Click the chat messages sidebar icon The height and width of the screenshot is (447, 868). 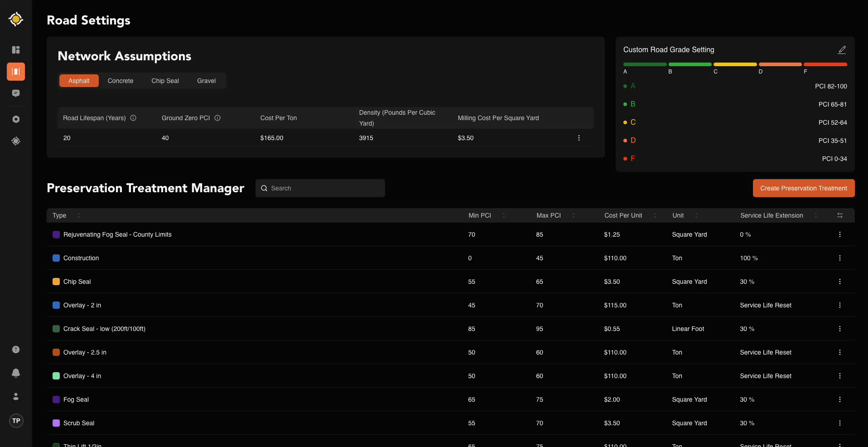(x=16, y=93)
